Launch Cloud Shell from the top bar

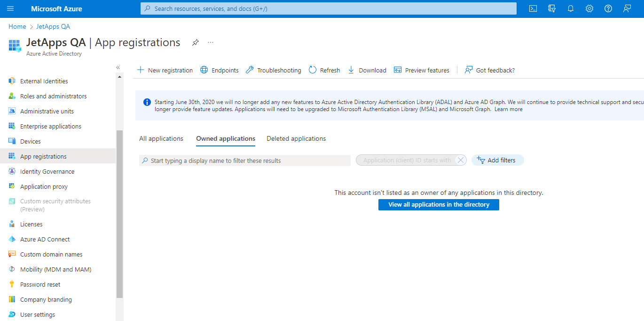click(x=533, y=8)
